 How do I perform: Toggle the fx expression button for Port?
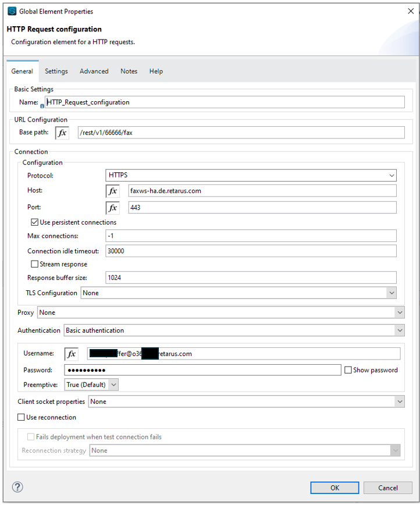[x=112, y=208]
